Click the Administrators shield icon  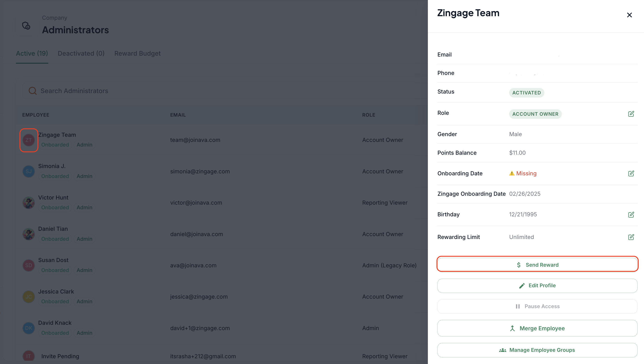[x=26, y=25]
